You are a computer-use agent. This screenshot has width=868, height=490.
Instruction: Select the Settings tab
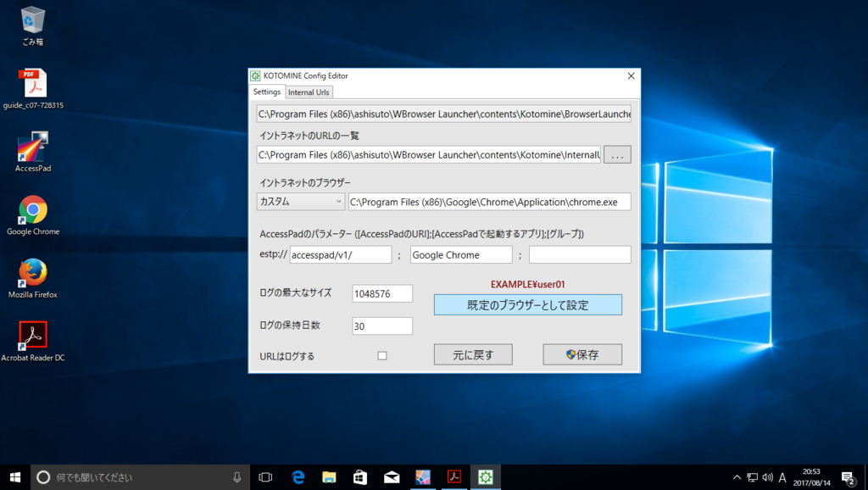coord(266,92)
